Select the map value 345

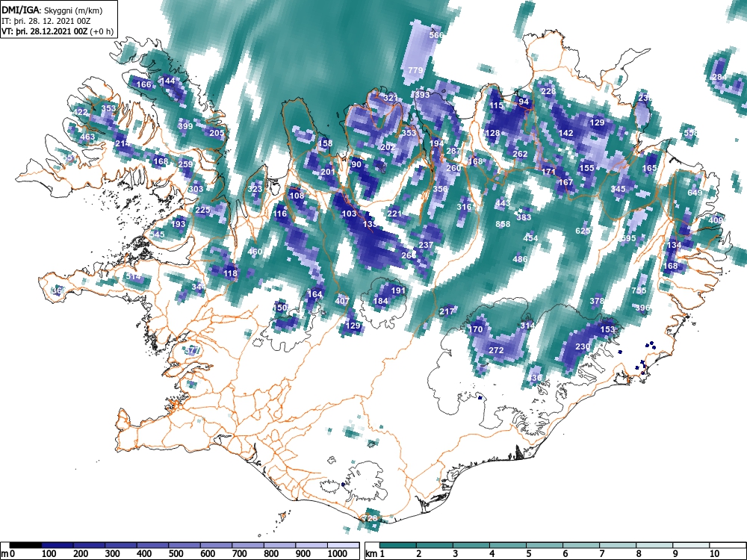pyautogui.click(x=618, y=189)
